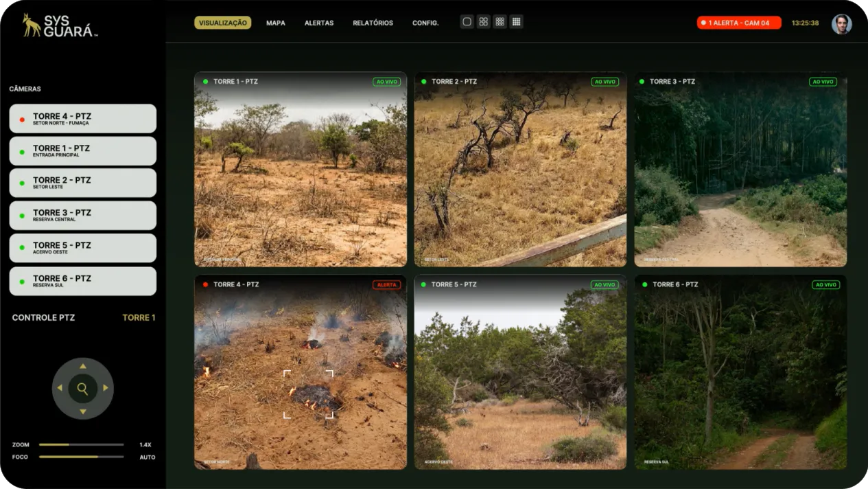Click the focus bracket on Torre 4 feed
This screenshot has width=868, height=489.
coord(308,394)
